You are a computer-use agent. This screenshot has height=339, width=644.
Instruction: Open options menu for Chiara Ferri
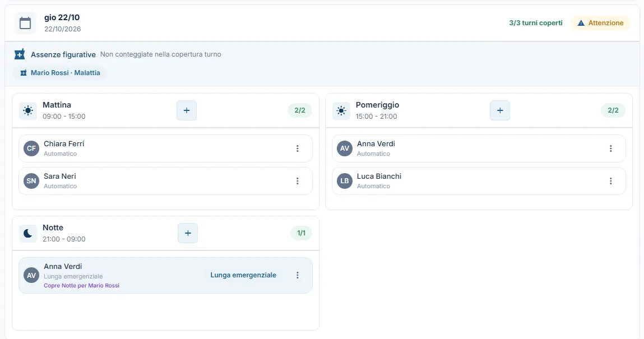pos(298,148)
